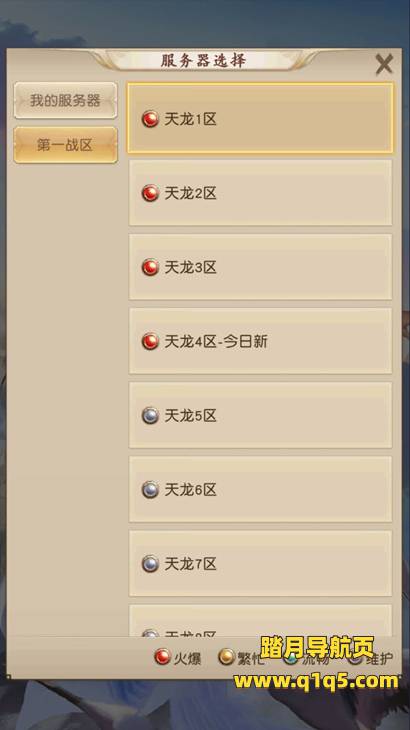This screenshot has width=410, height=730.
Task: Click the red 火爆 legend orb
Action: pos(162,657)
